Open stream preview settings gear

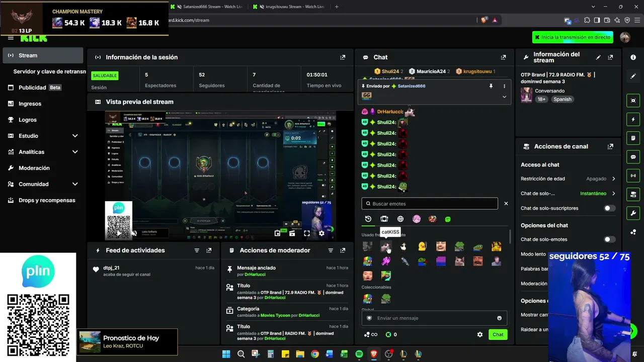point(321,233)
